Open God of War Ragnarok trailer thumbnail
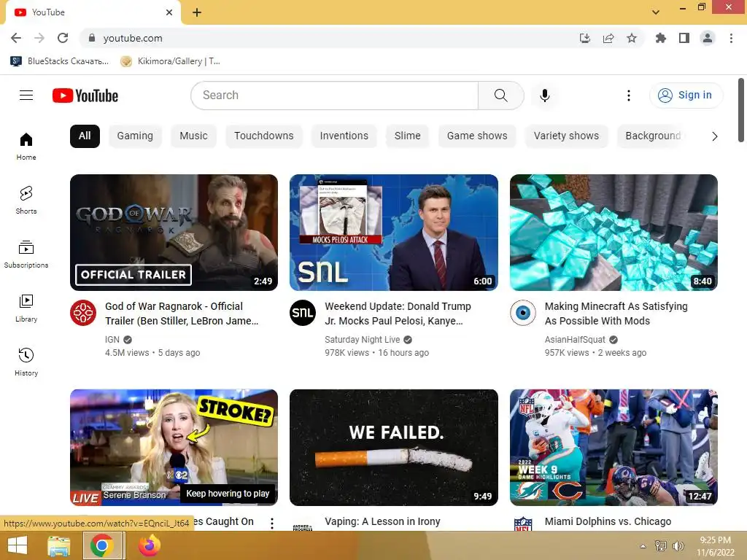747x560 pixels. pyautogui.click(x=174, y=233)
